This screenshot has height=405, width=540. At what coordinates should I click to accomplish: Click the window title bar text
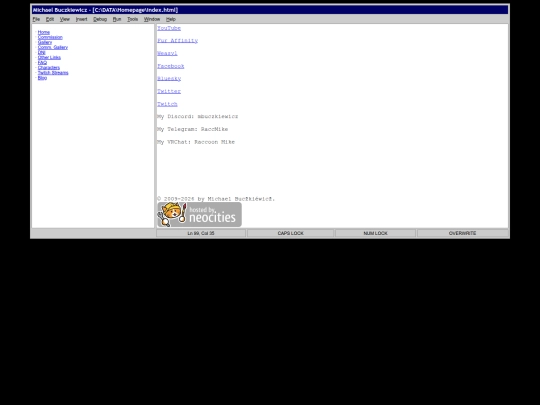click(105, 10)
